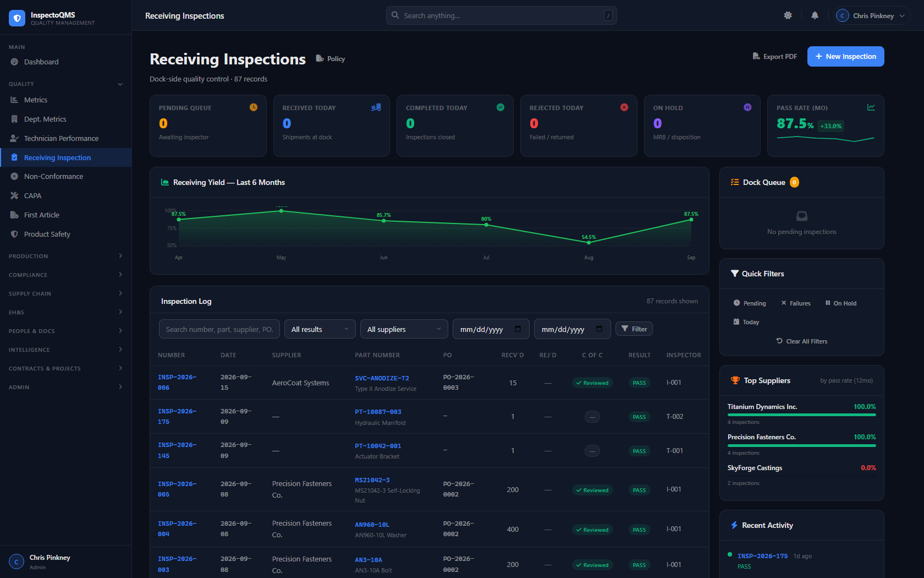Click the On Hold pause icon
The width and height of the screenshot is (924, 578).
coord(747,107)
